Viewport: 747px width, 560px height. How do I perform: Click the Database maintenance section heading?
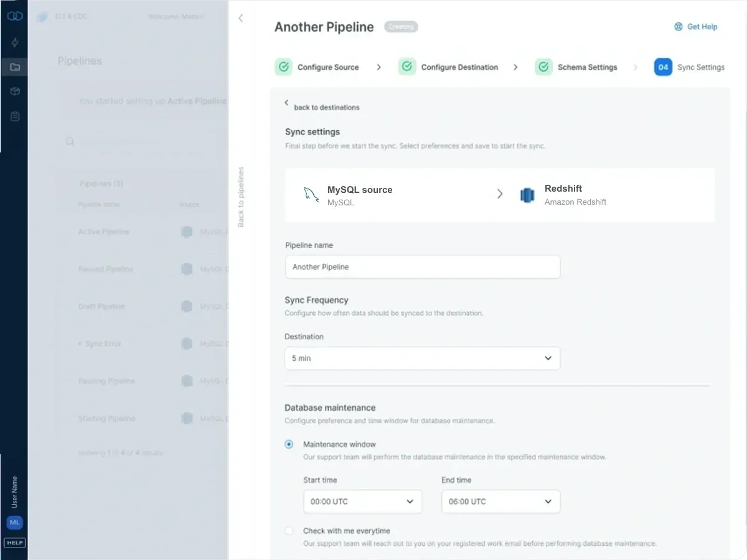[330, 408]
